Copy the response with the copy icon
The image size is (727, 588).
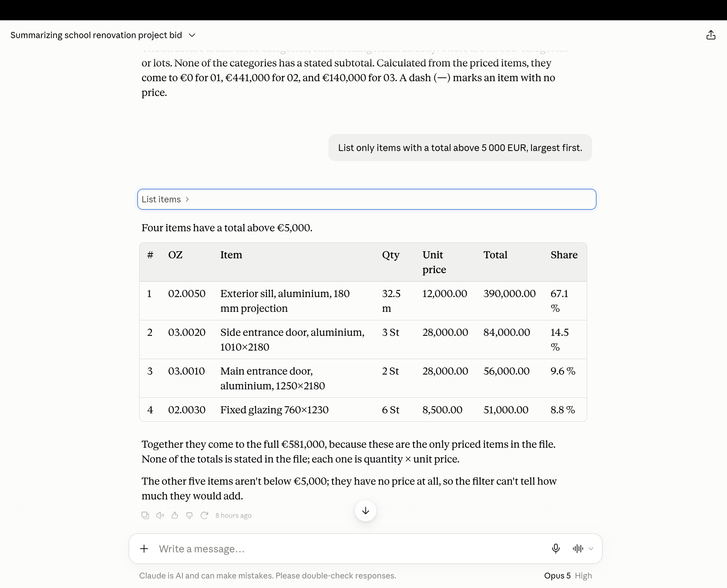(145, 515)
